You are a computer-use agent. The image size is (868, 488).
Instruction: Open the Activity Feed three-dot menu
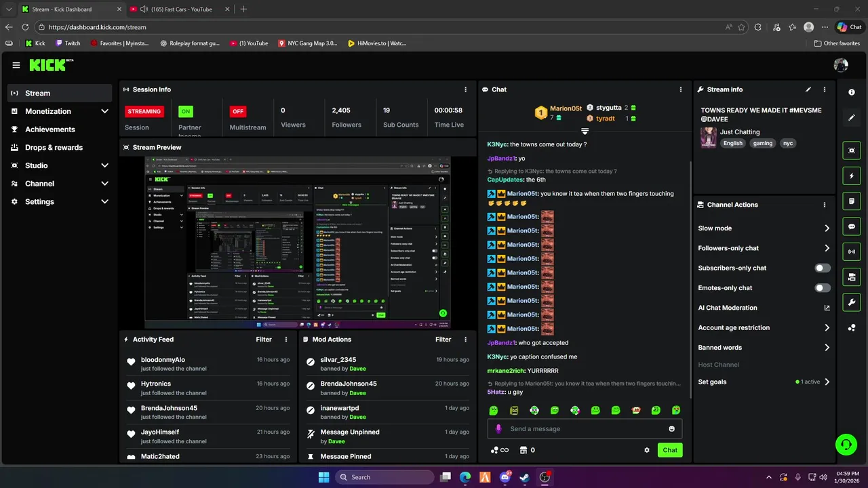[286, 340]
